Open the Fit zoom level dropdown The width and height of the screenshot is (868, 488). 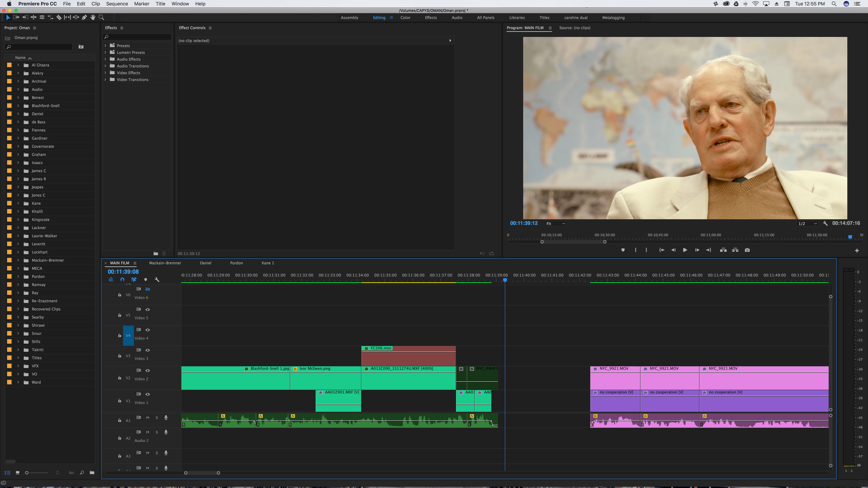[x=555, y=224]
